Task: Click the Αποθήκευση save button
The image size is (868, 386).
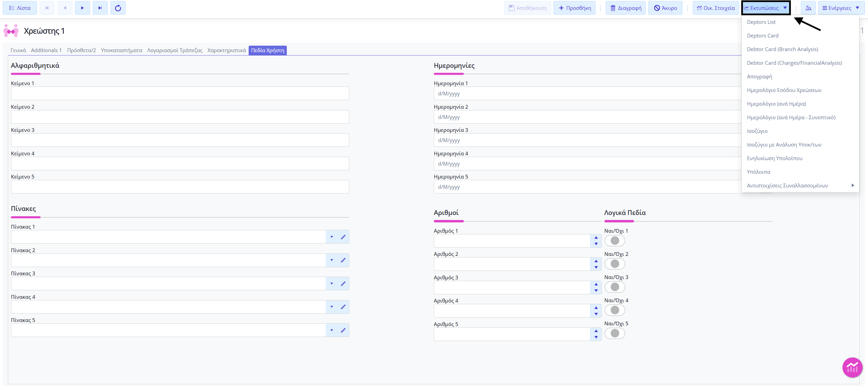Action: (527, 8)
